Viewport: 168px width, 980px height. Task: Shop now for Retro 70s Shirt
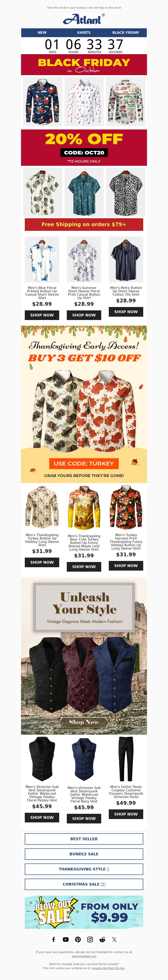(126, 312)
